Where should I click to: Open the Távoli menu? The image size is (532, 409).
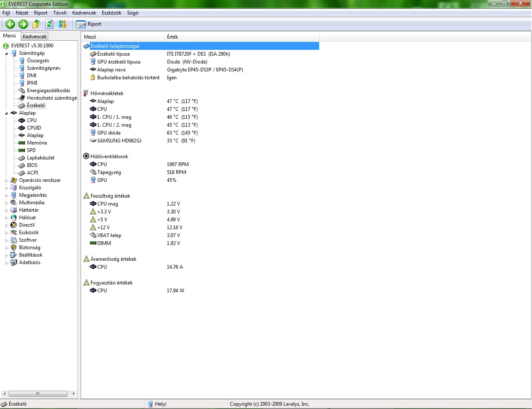[x=60, y=13]
